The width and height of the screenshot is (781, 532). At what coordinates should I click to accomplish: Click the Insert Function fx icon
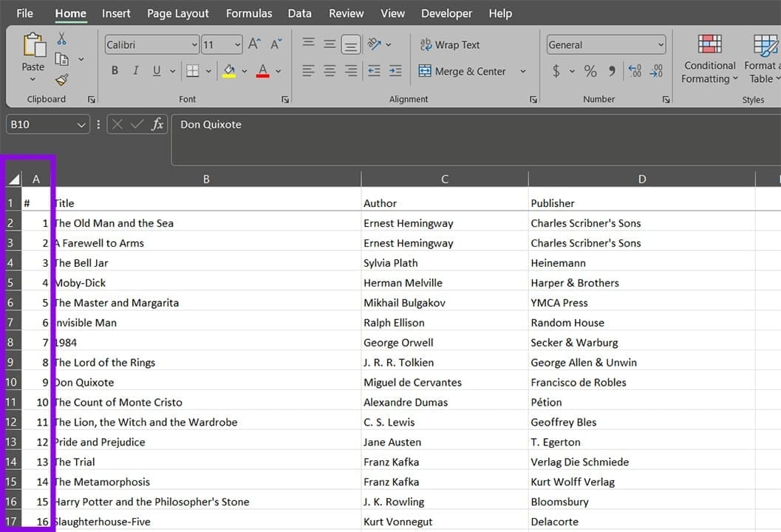(x=157, y=124)
